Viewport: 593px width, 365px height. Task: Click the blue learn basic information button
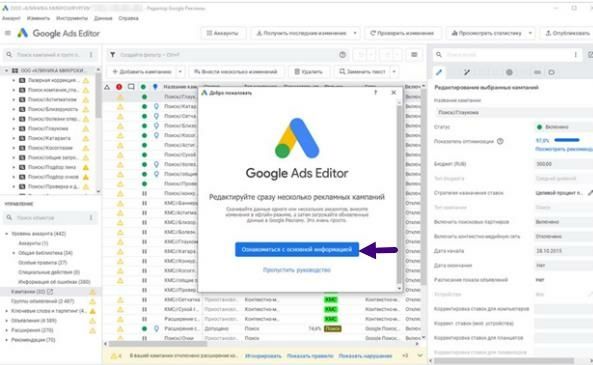[297, 250]
